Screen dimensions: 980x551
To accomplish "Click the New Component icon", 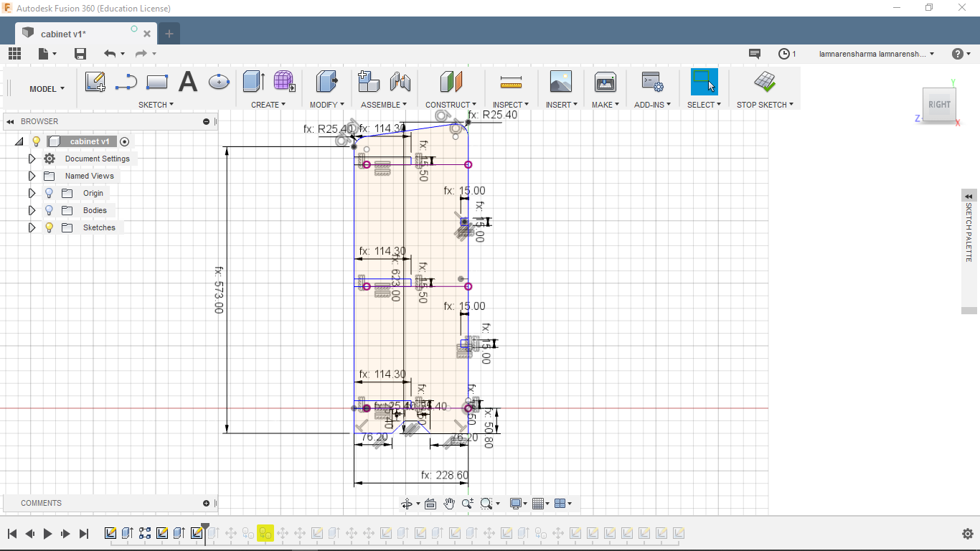I will pos(369,82).
